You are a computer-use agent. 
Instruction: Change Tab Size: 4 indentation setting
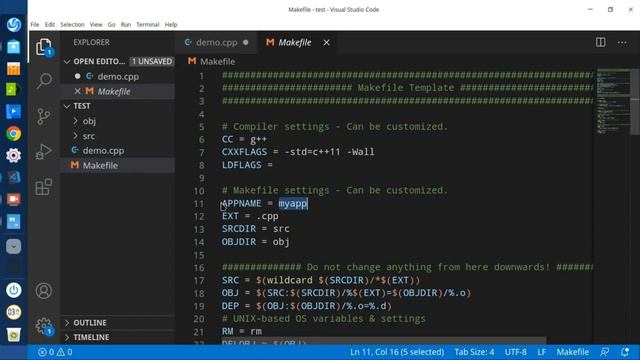pyautogui.click(x=474, y=352)
